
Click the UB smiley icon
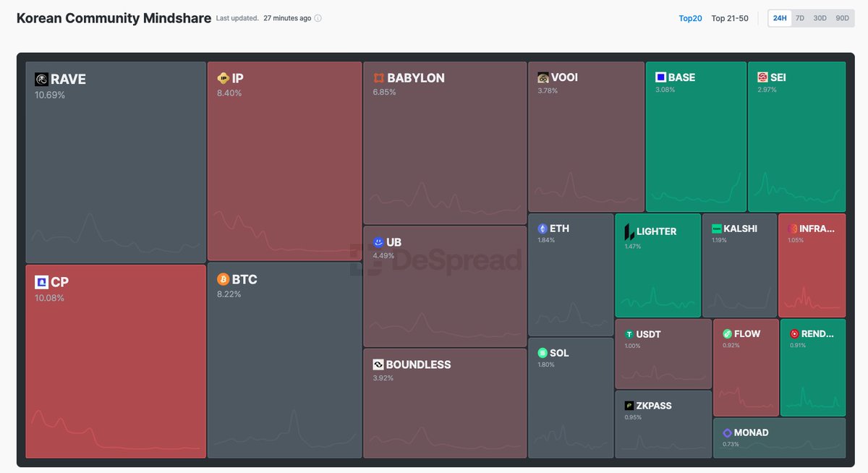378,243
